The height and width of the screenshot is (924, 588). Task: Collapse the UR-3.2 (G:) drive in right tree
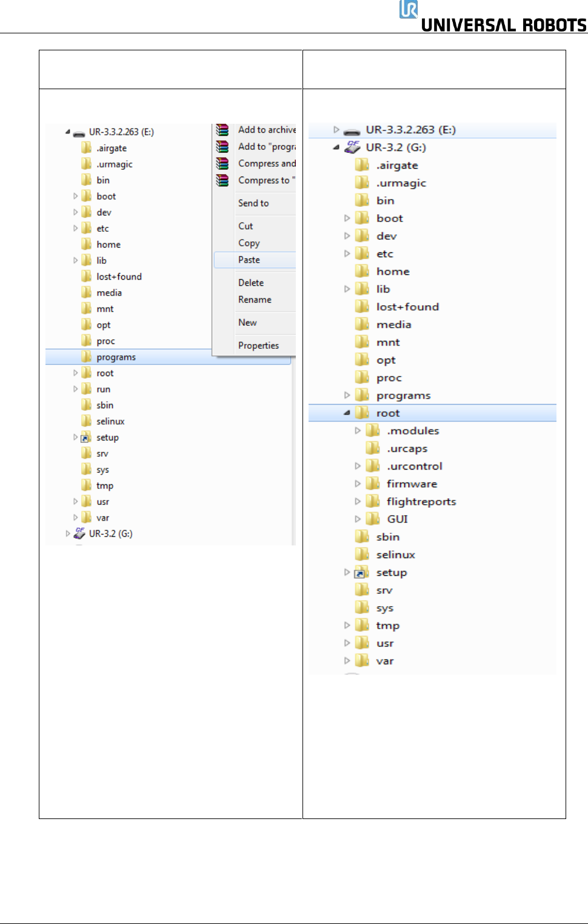click(336, 147)
